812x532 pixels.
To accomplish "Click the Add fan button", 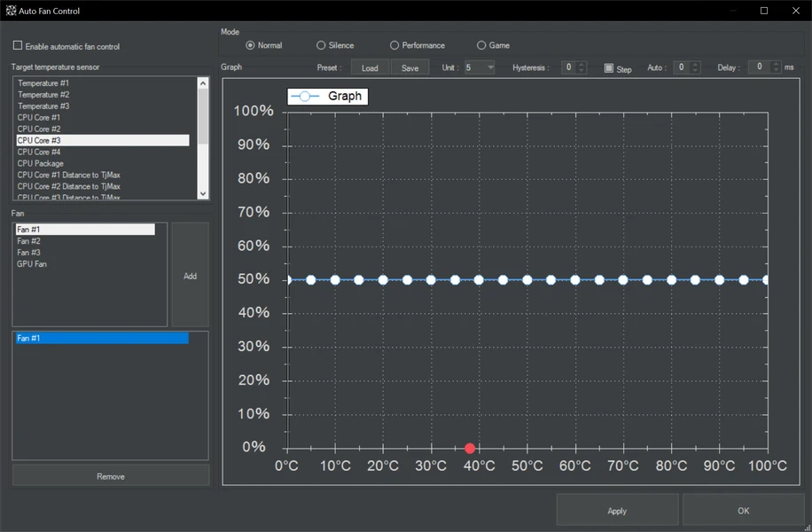I will 190,276.
